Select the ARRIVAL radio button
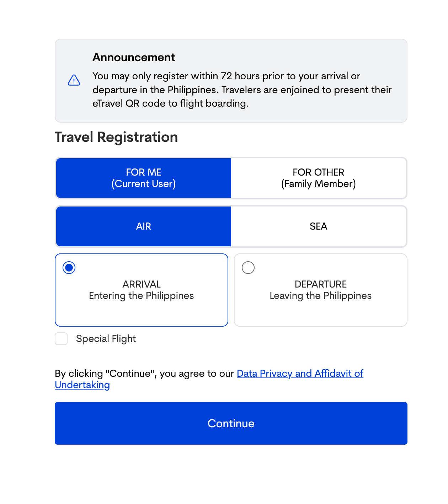The image size is (448, 504). (x=69, y=268)
